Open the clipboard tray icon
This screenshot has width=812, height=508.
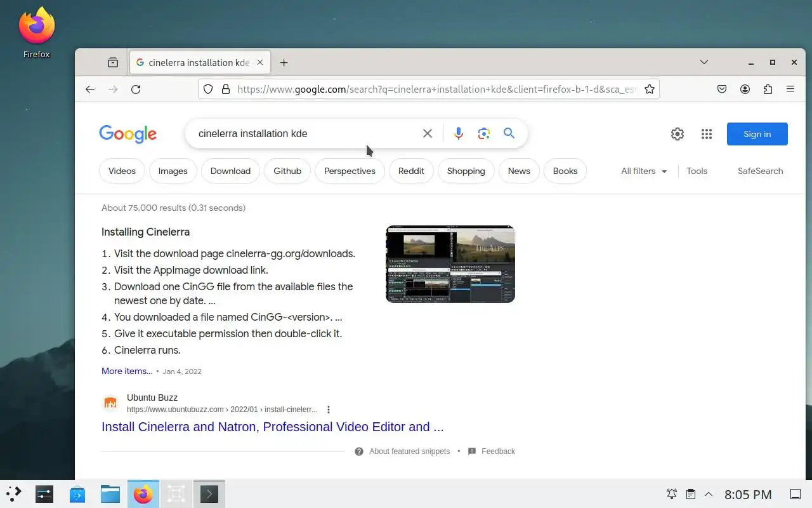coord(691,494)
